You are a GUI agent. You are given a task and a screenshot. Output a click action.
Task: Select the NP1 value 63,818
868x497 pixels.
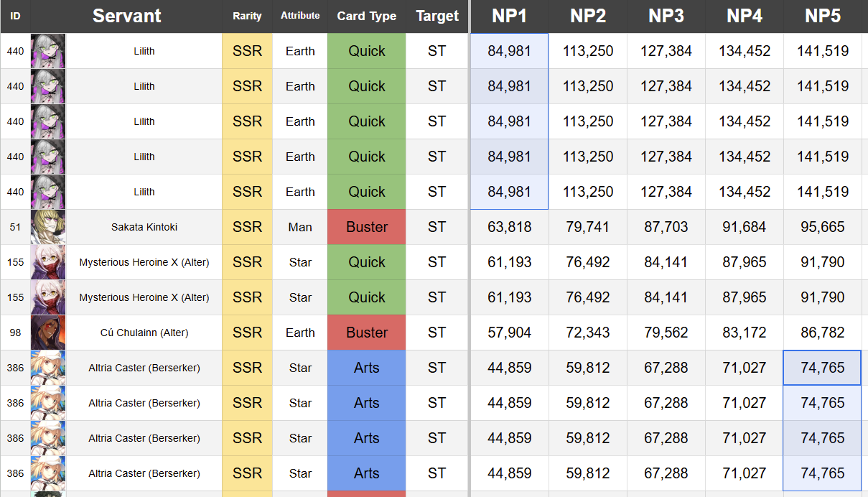coord(510,227)
